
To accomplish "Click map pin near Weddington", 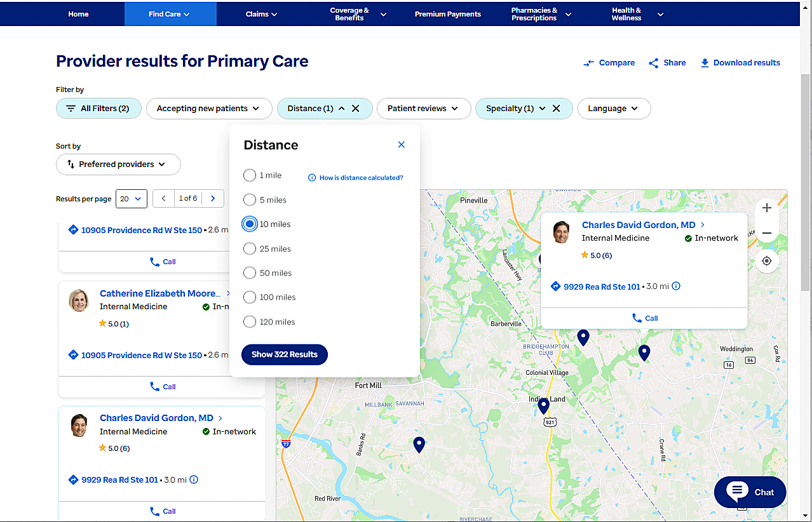I will coord(644,353).
